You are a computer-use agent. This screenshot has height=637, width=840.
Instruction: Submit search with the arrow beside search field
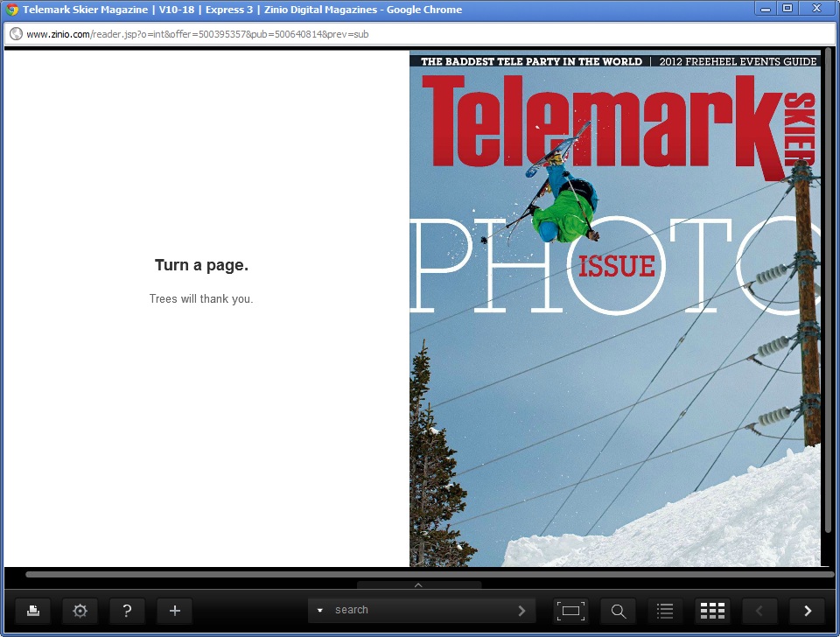click(521, 611)
